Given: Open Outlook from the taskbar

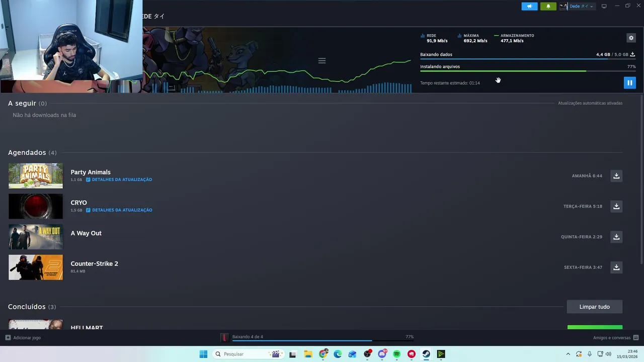Looking at the screenshot, I should [352, 354].
